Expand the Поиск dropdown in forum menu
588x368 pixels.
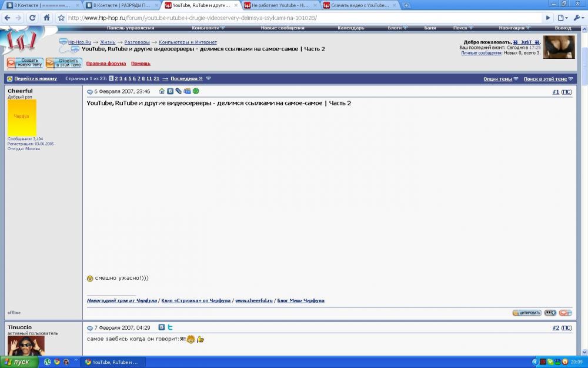pos(463,28)
